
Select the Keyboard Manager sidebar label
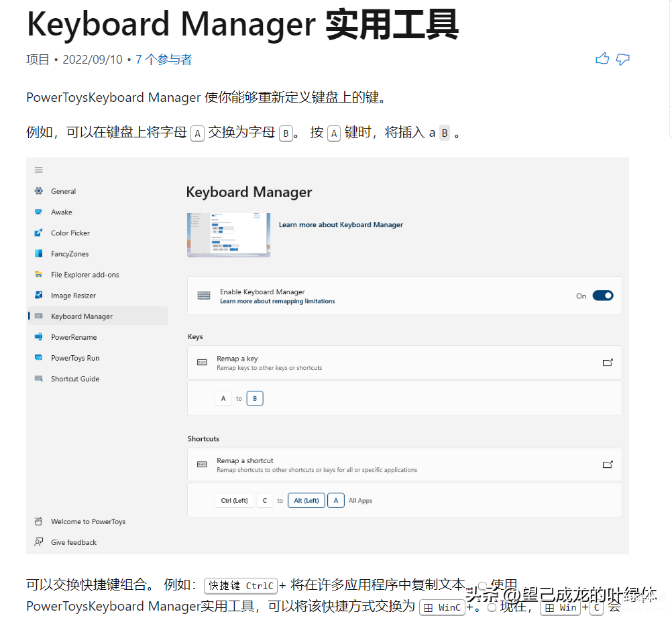click(82, 316)
